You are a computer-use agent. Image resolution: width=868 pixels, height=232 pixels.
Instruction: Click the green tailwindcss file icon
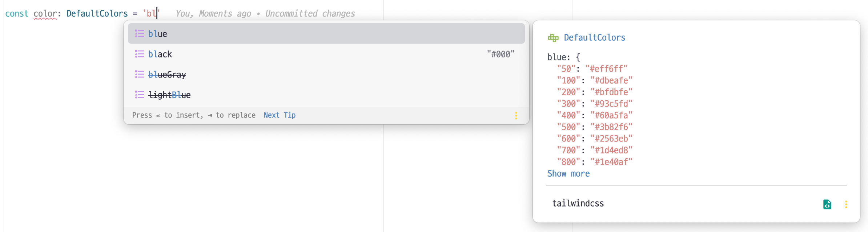click(827, 205)
